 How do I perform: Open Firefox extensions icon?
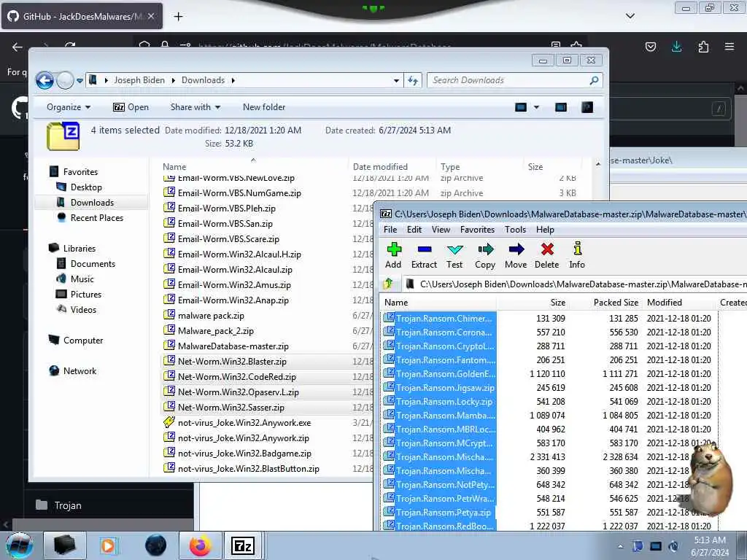click(x=703, y=47)
